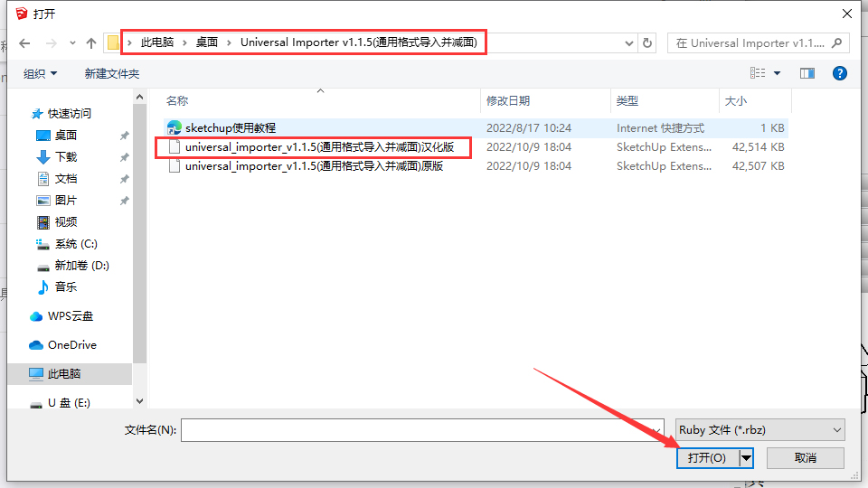
Task: Create a new folder with 新建文件夹
Action: click(x=112, y=73)
